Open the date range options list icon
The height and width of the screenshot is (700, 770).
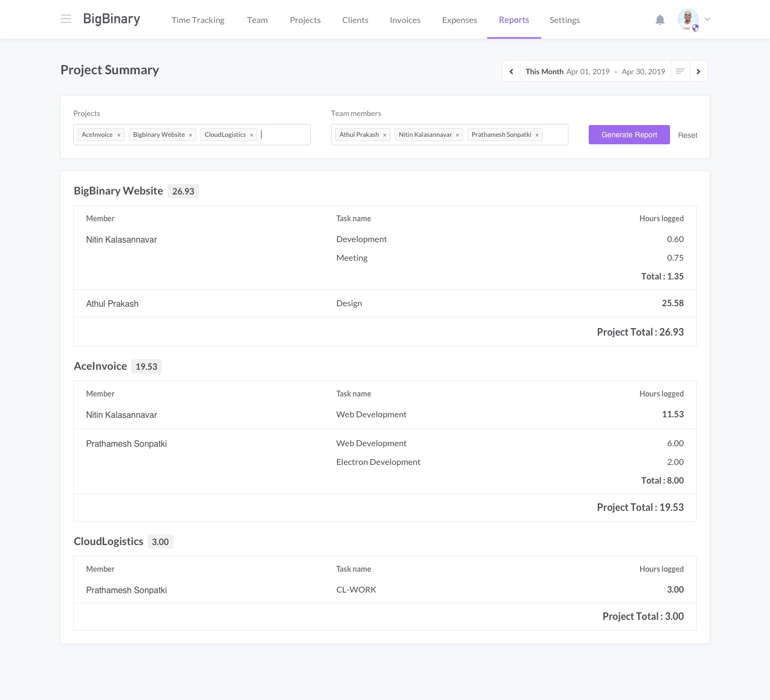(x=680, y=72)
